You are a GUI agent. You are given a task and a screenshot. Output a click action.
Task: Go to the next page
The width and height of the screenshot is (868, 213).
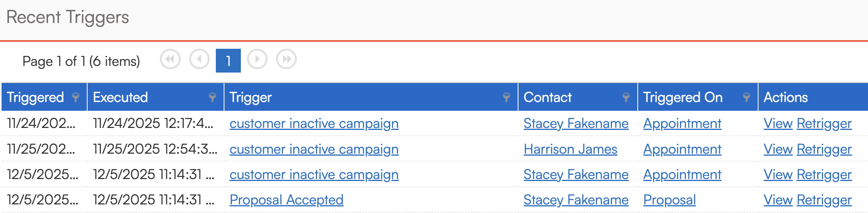(x=257, y=60)
